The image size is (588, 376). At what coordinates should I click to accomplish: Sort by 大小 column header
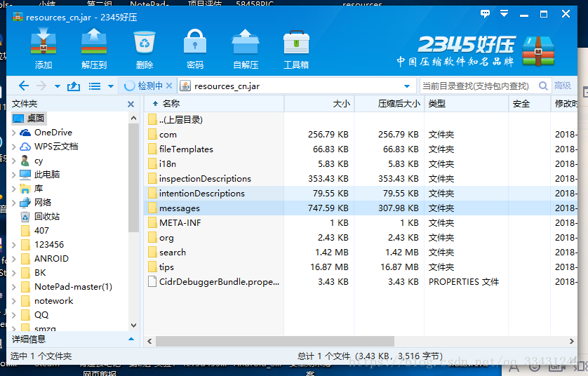pos(319,104)
